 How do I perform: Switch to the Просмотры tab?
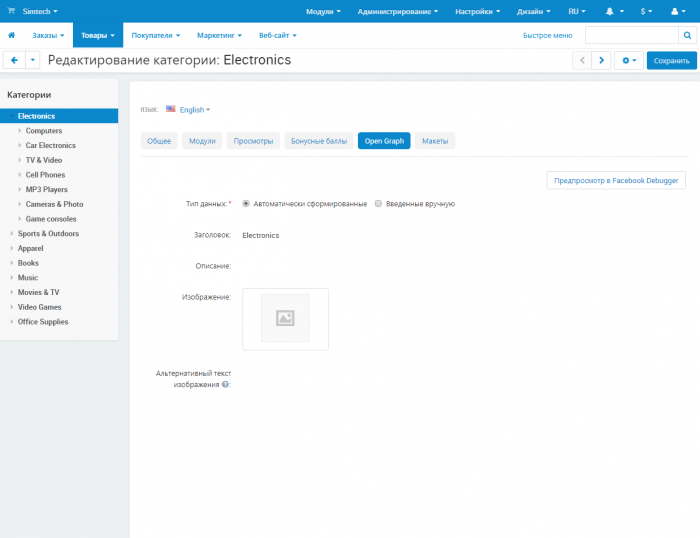[x=253, y=141]
